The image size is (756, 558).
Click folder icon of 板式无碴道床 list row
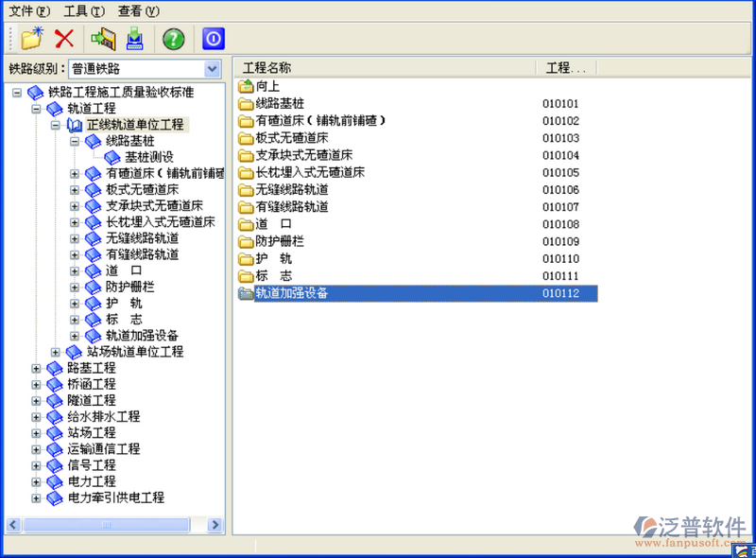click(246, 138)
